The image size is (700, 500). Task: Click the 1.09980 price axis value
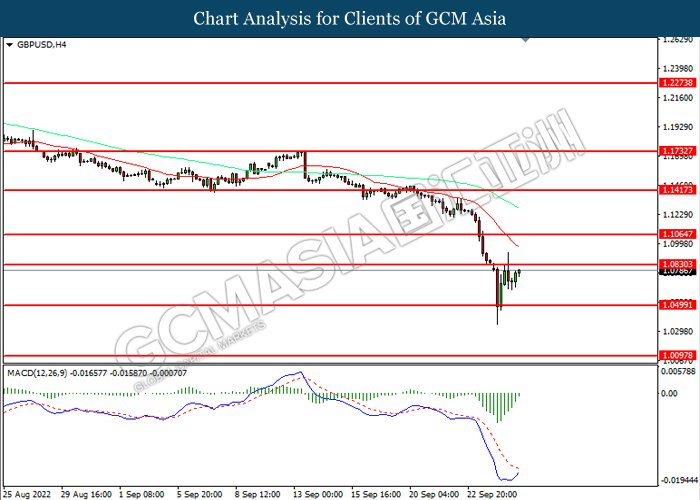(x=678, y=244)
